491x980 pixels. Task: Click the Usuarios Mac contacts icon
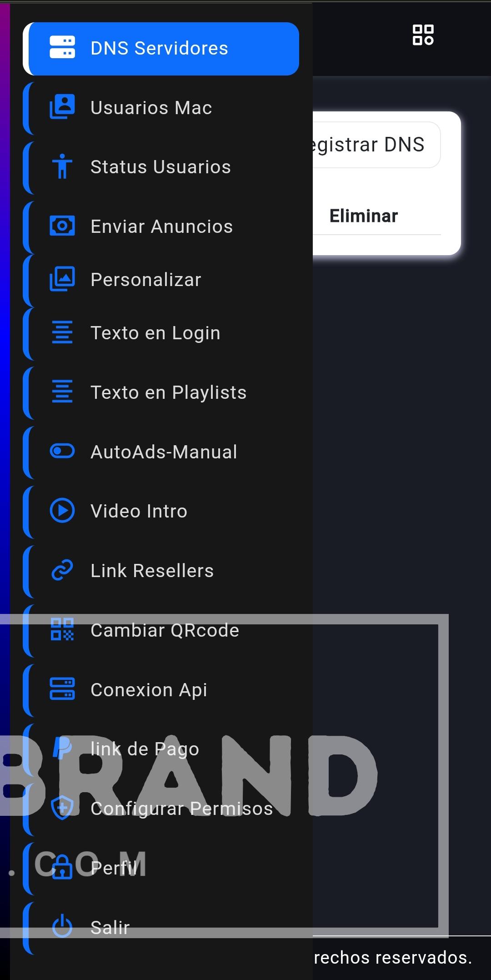[62, 107]
